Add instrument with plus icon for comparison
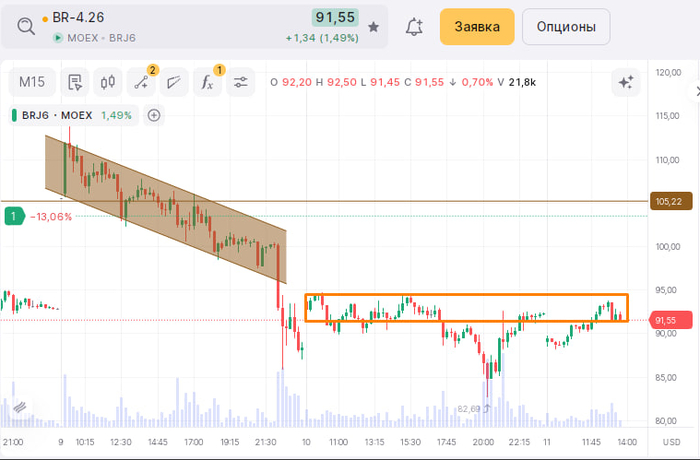 pos(154,115)
